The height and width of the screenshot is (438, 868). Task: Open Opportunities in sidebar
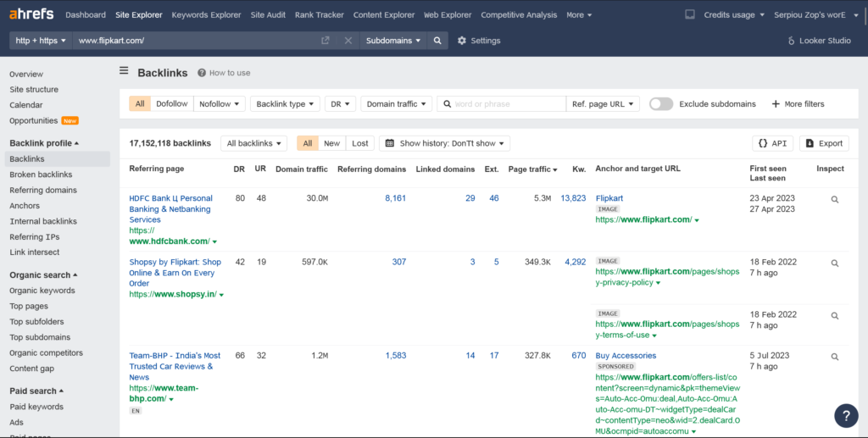34,120
